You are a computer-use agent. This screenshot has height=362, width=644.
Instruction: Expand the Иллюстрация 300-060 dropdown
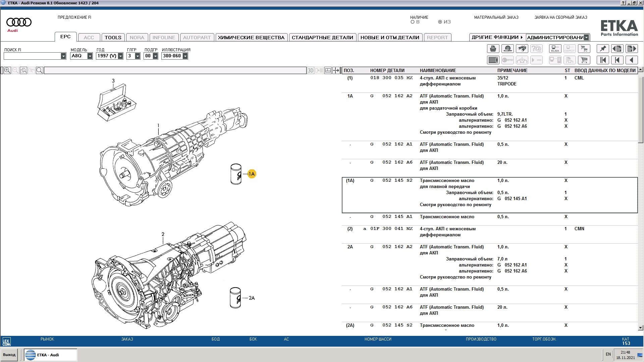185,56
